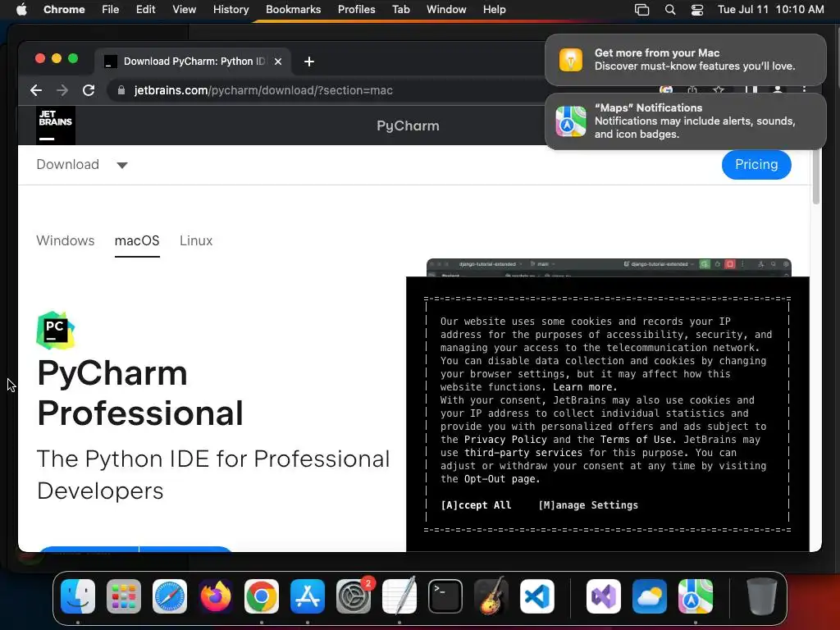840x630 pixels.
Task: Go back in browser history
Action: pos(36,90)
